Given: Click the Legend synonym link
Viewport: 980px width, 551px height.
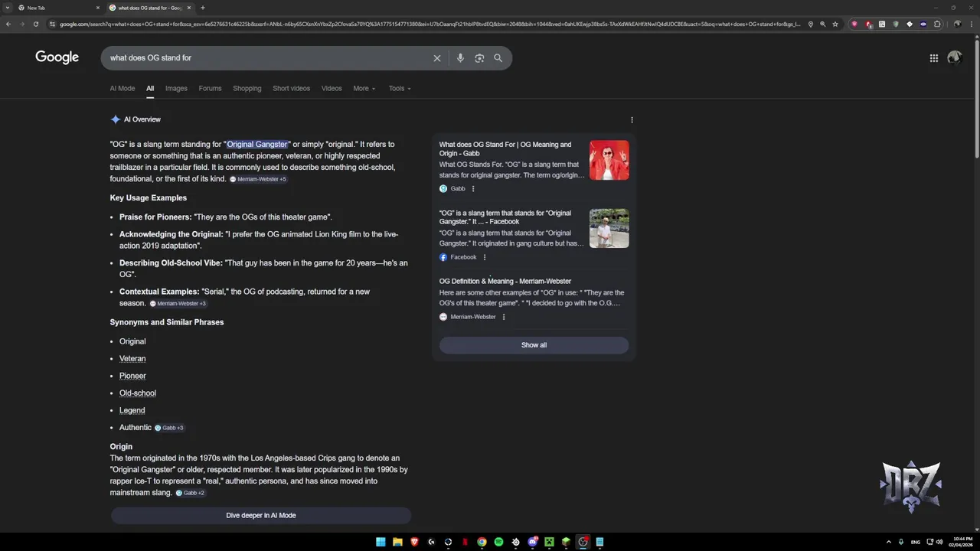Looking at the screenshot, I should click(x=132, y=410).
